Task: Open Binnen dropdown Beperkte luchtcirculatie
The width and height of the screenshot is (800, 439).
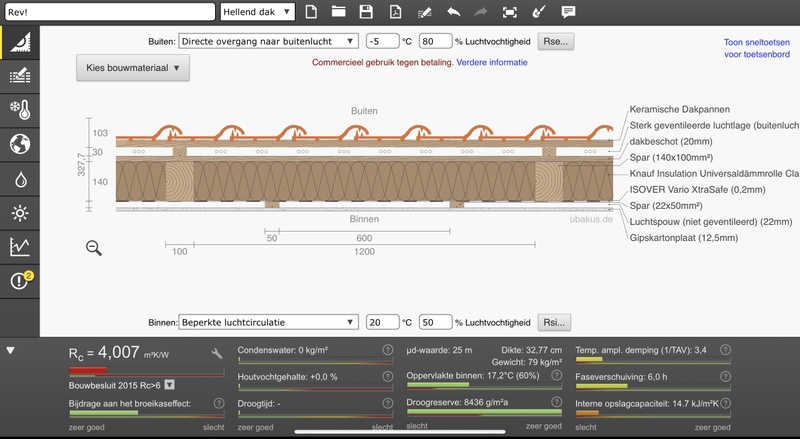Action: tap(268, 322)
